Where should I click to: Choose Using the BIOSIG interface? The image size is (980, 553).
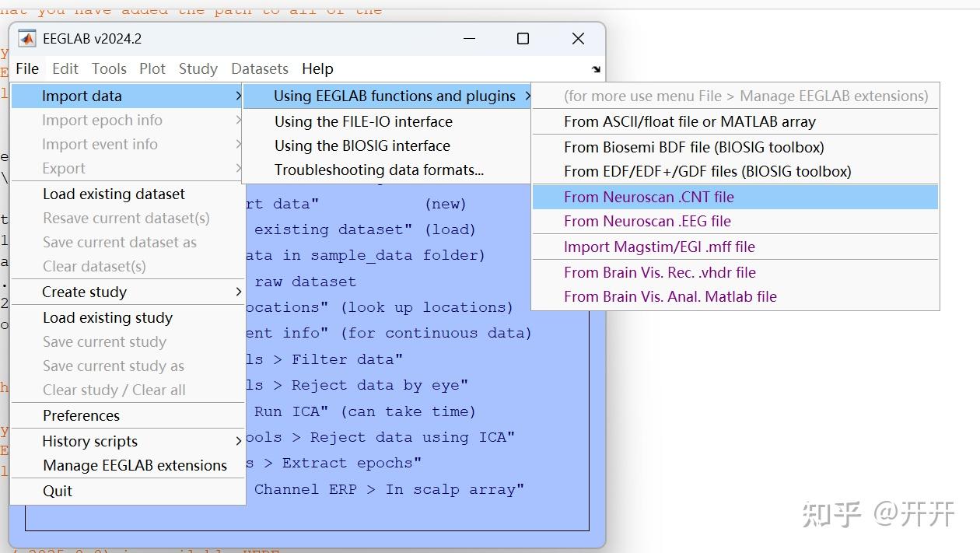click(x=387, y=145)
